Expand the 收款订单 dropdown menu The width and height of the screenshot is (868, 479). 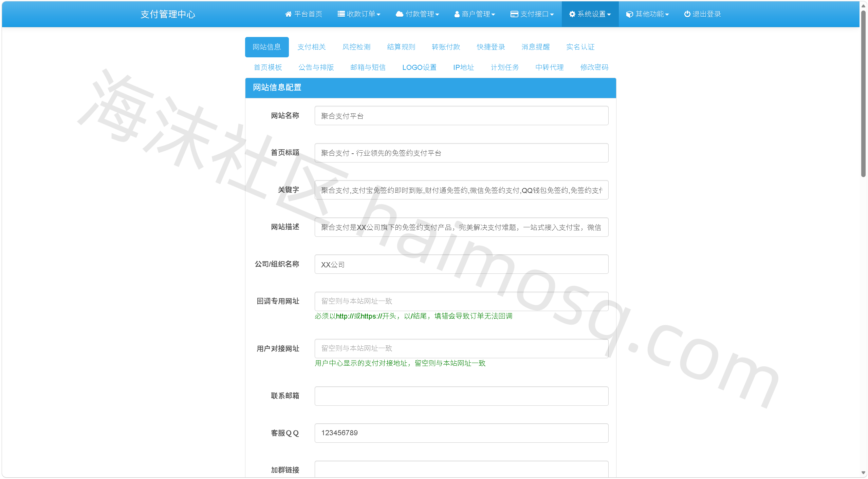(359, 14)
